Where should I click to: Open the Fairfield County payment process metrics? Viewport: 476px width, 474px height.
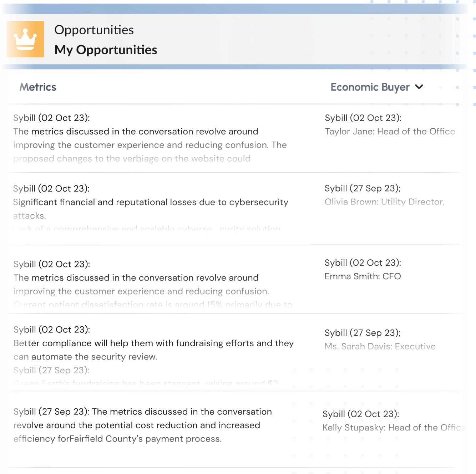(143, 425)
